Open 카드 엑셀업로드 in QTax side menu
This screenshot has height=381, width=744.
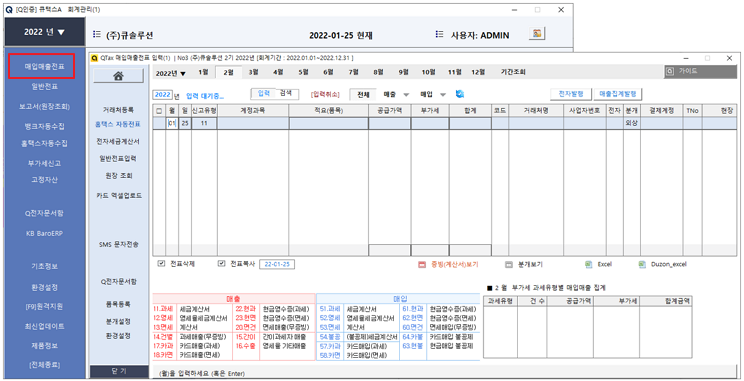tap(118, 195)
